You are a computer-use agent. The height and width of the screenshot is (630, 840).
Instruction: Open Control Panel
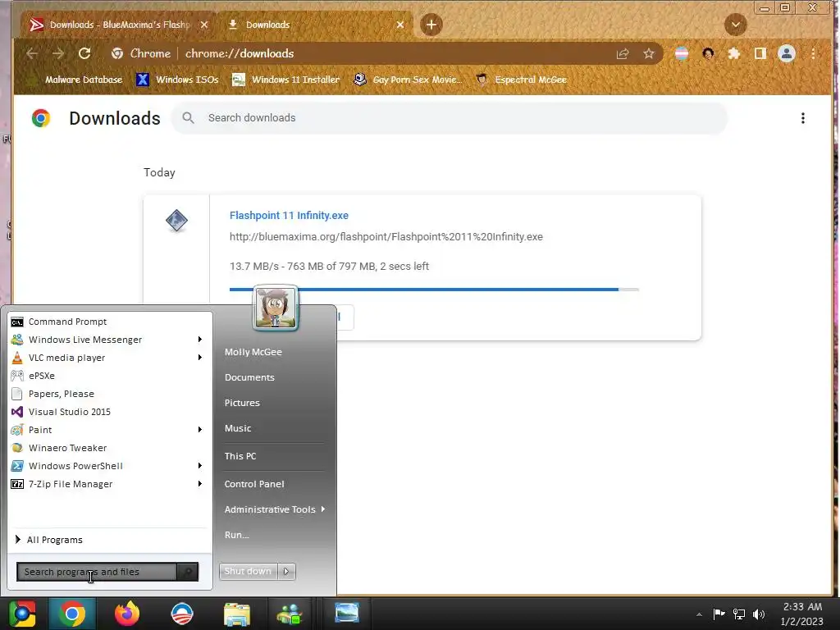(254, 484)
